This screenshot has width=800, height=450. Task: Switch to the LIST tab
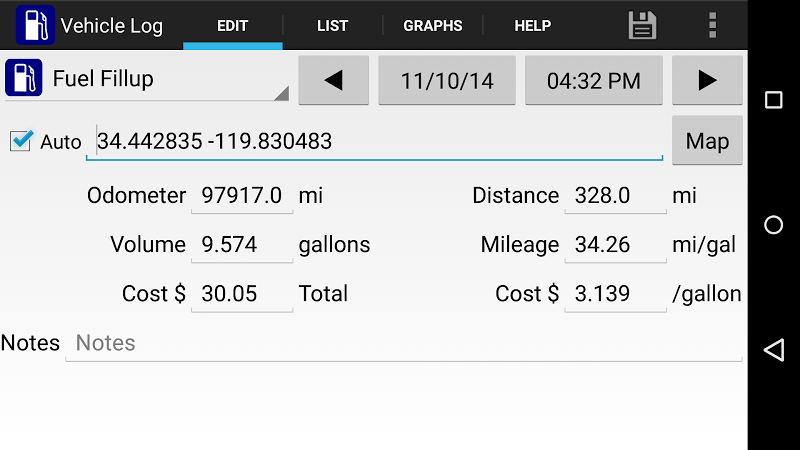point(332,25)
